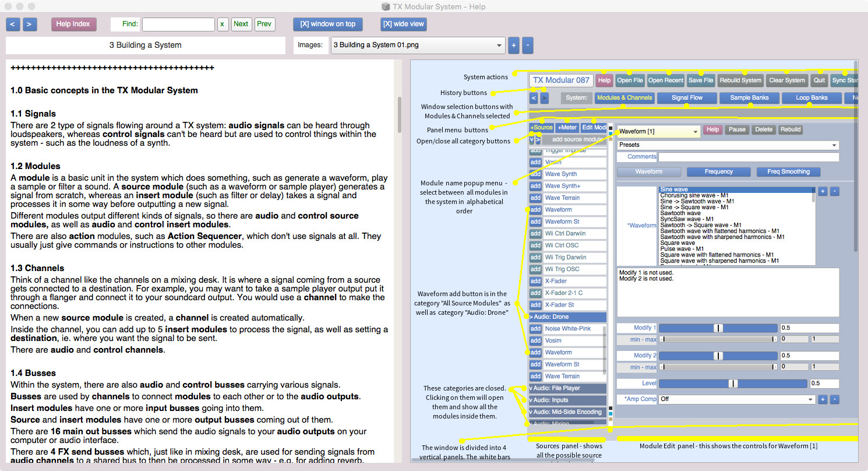Select the Frequency tab in the Module Edit panel

tap(718, 172)
